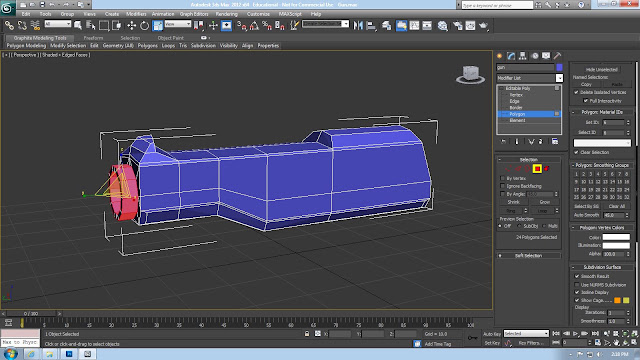Enable the Ignore Backfacing checkbox

coord(502,186)
